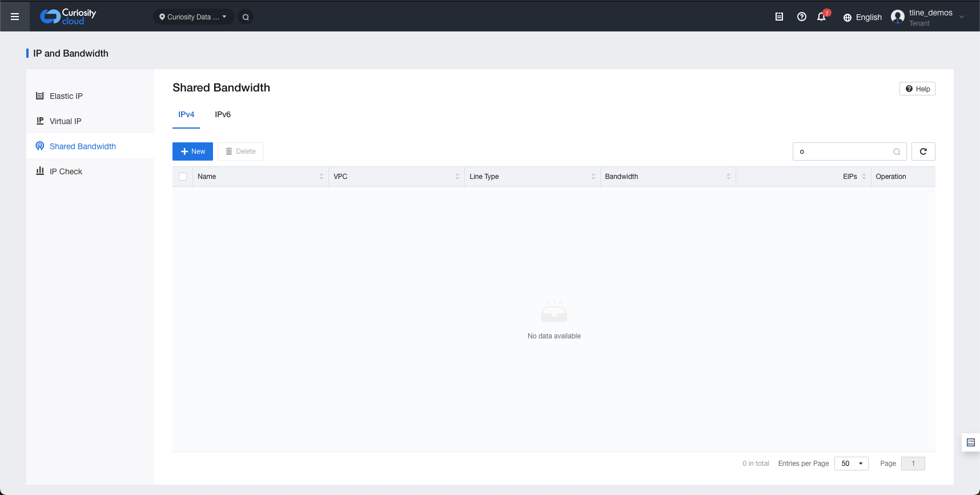Viewport: 980px width, 495px height.
Task: Go to Virtual IP section
Action: [90, 121]
